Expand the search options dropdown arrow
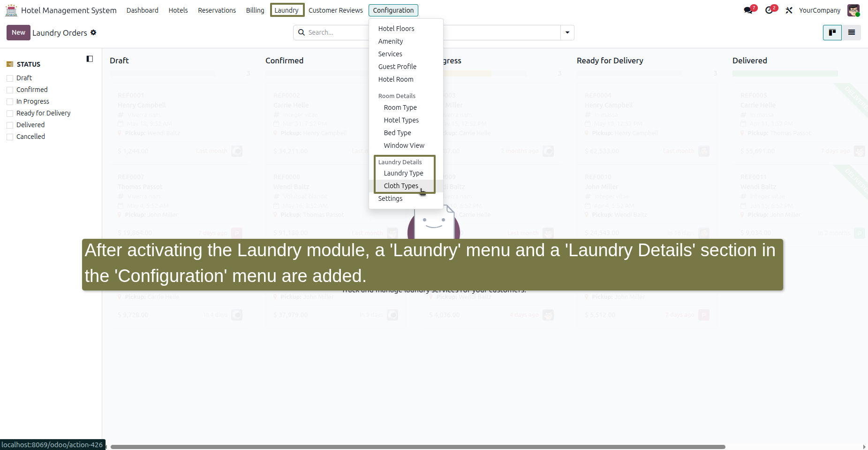 click(567, 32)
